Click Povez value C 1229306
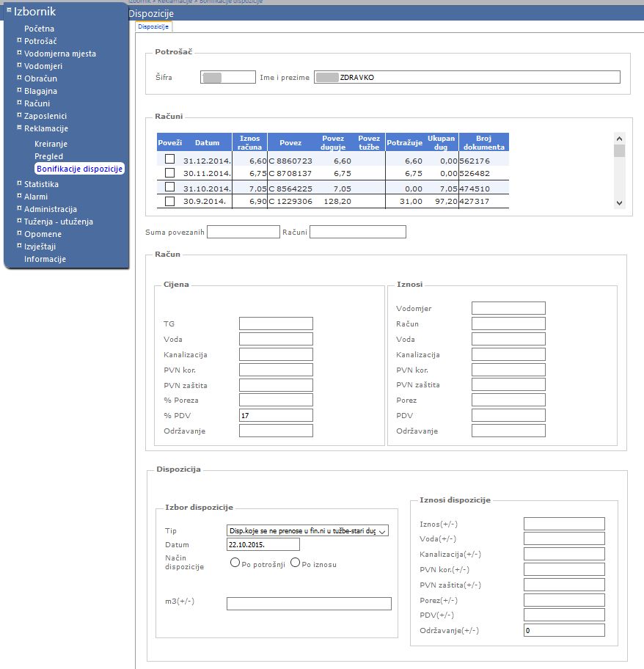 290,201
